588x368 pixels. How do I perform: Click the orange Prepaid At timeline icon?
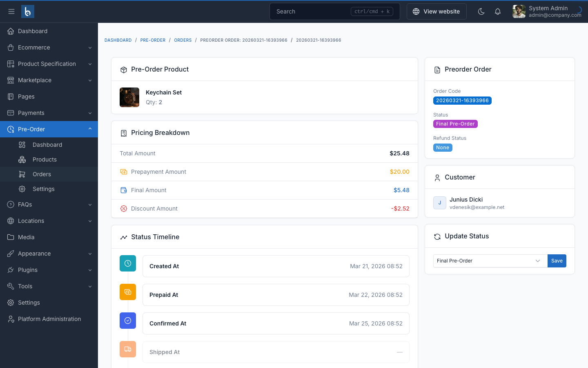pyautogui.click(x=128, y=292)
